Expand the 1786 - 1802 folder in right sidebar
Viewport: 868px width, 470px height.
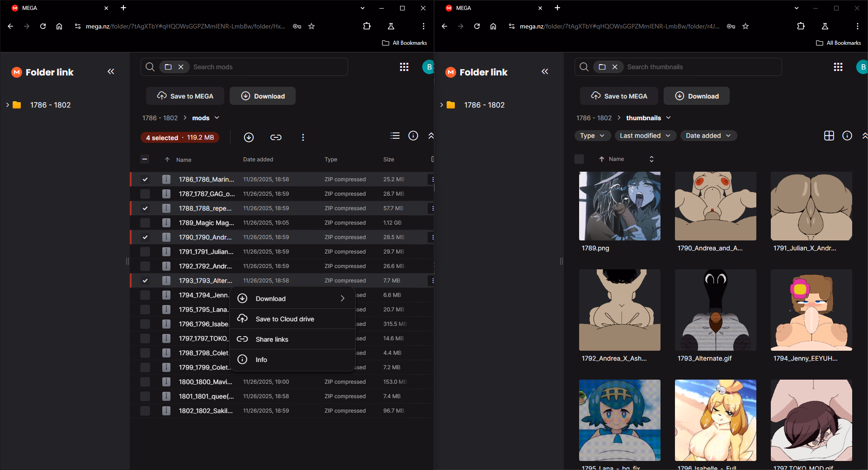(x=442, y=105)
